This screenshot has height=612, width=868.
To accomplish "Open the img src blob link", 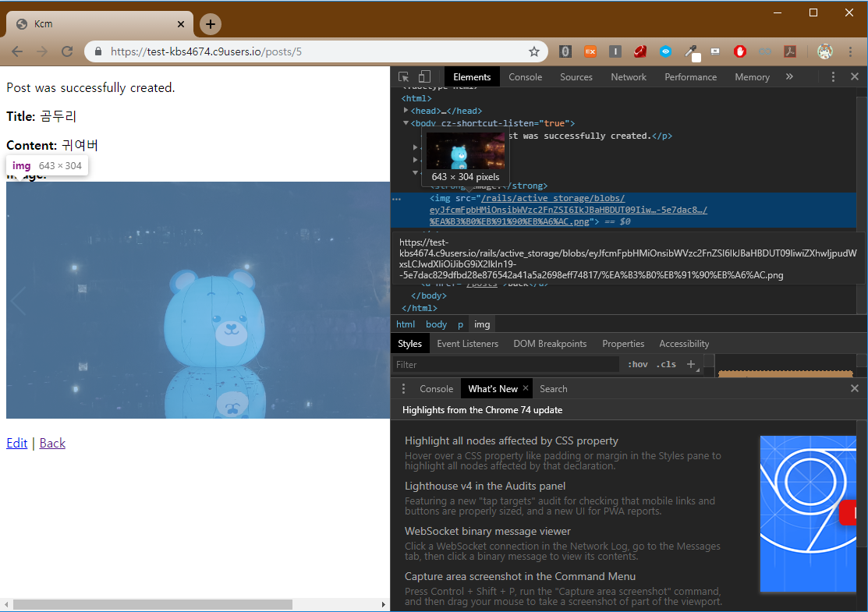I will click(x=568, y=210).
